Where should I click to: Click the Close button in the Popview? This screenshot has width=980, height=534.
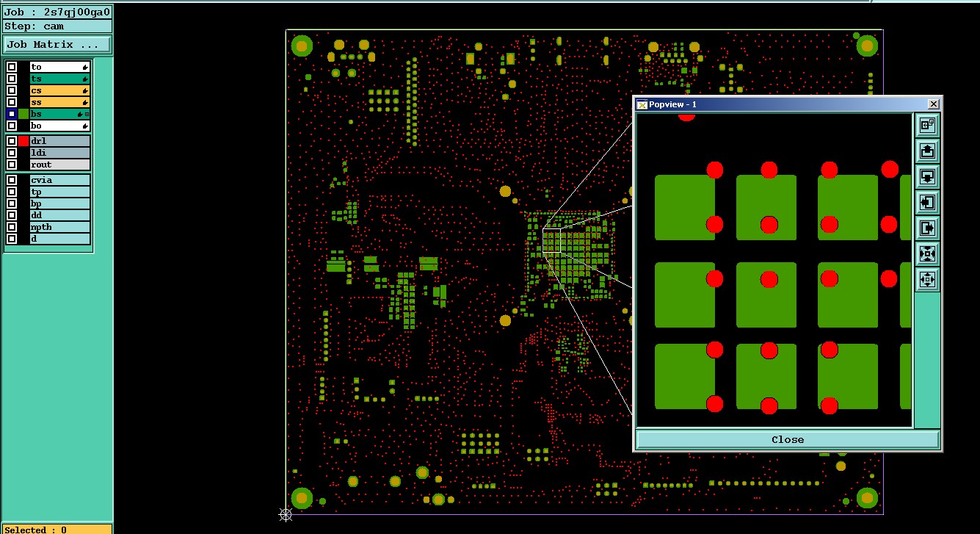pyautogui.click(x=788, y=439)
